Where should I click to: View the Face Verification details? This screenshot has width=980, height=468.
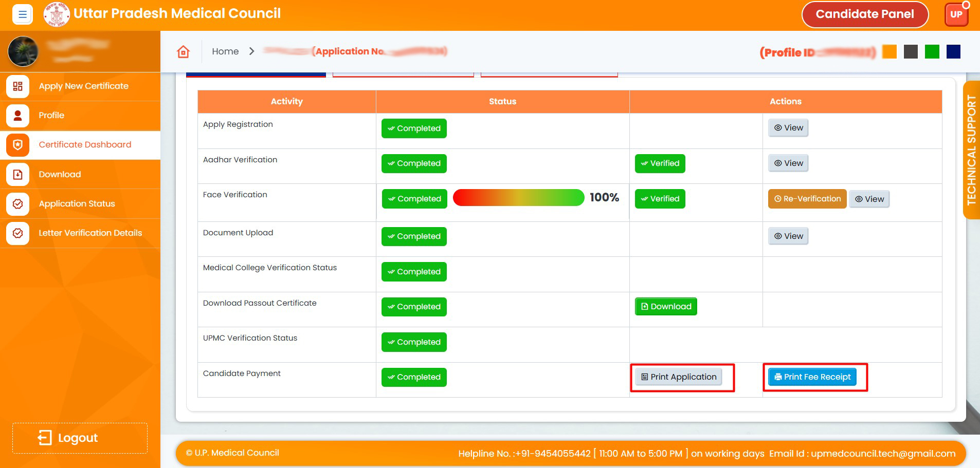click(869, 199)
